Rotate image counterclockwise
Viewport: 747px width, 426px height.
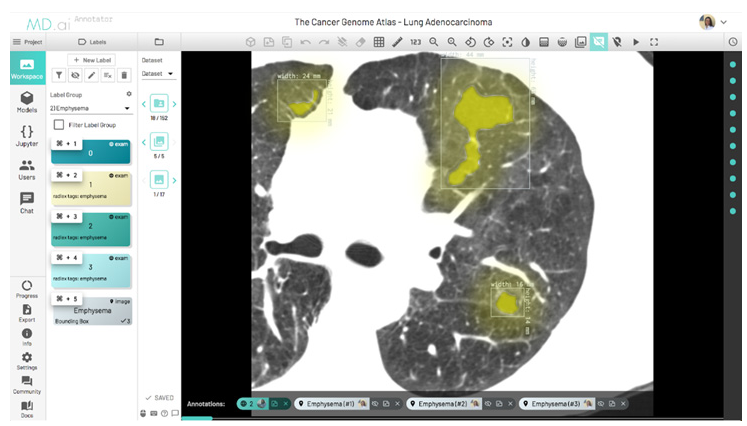tap(470, 42)
